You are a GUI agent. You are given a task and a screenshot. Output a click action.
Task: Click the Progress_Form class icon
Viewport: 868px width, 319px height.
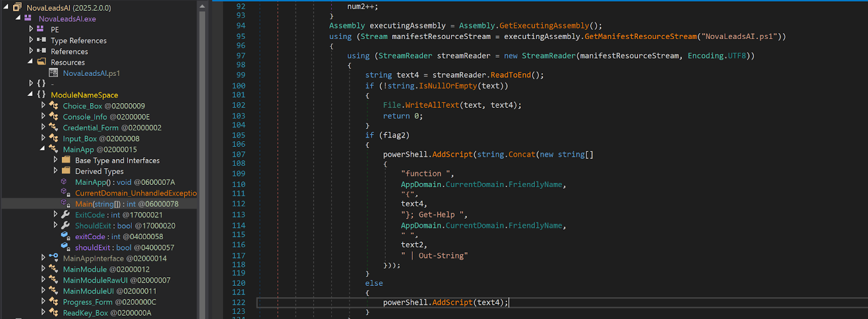pyautogui.click(x=54, y=301)
